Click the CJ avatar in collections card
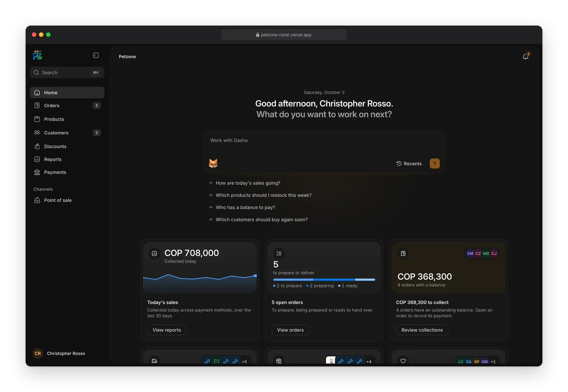The height and width of the screenshot is (392, 568). (x=494, y=254)
